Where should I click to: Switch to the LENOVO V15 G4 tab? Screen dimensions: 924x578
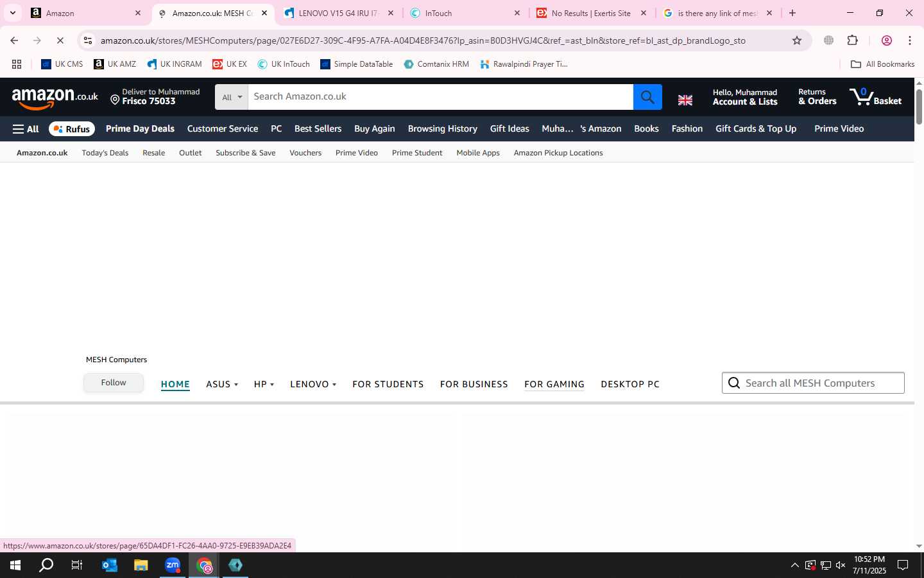[x=339, y=13]
